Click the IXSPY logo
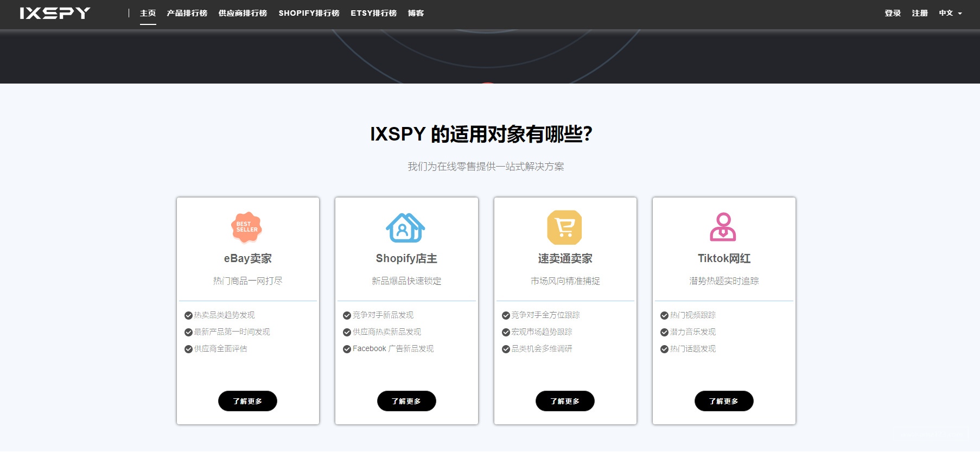Image resolution: width=980 pixels, height=452 pixels. (55, 13)
